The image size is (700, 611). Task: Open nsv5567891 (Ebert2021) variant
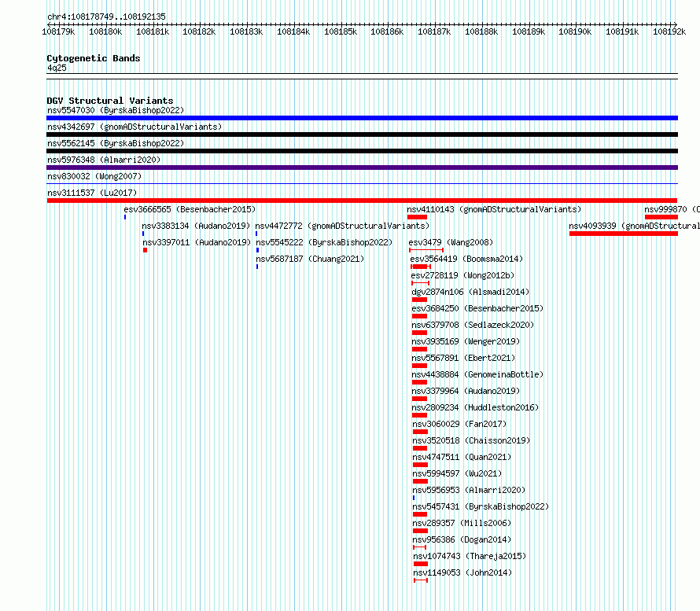coord(463,358)
